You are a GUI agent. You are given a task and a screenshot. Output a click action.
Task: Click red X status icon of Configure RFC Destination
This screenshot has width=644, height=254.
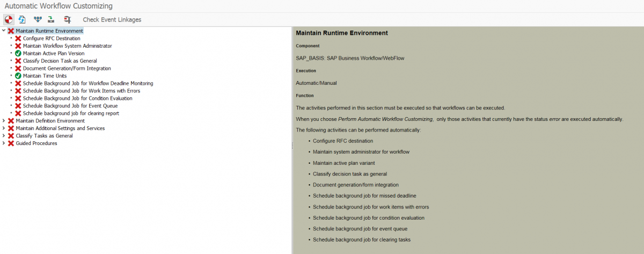coord(18,39)
